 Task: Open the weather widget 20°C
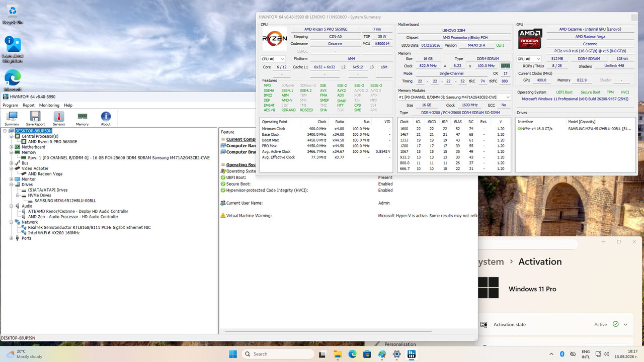[24, 354]
